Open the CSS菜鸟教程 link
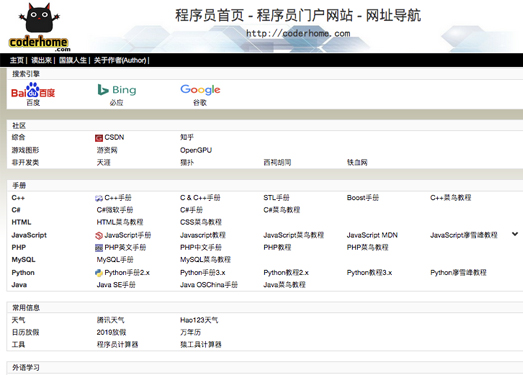The width and height of the screenshot is (523, 375). (201, 222)
